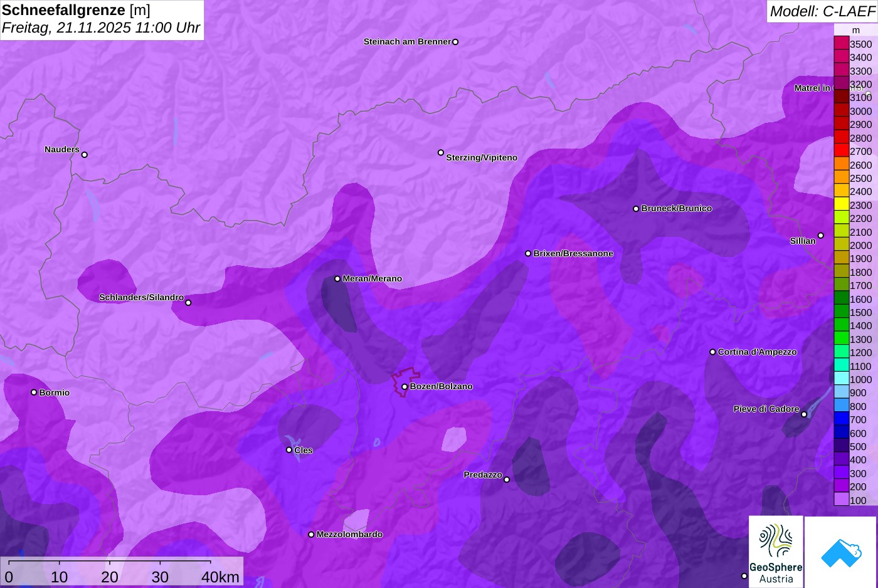This screenshot has width=878, height=588.
Task: Click the red 2700 m legend swatch
Action: [842, 150]
